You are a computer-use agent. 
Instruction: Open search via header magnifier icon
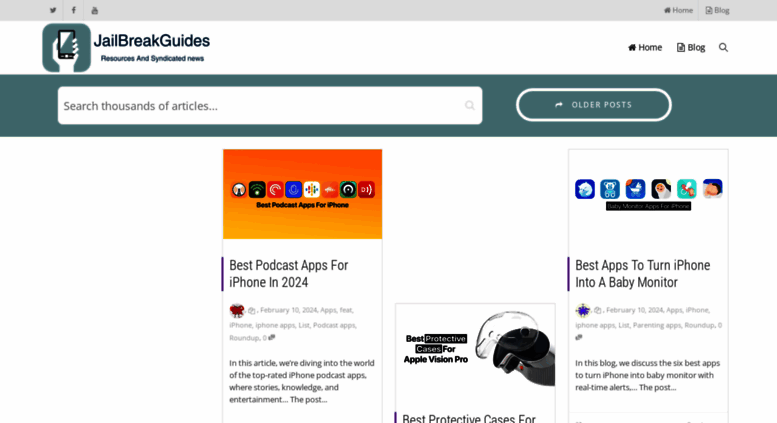pyautogui.click(x=723, y=48)
